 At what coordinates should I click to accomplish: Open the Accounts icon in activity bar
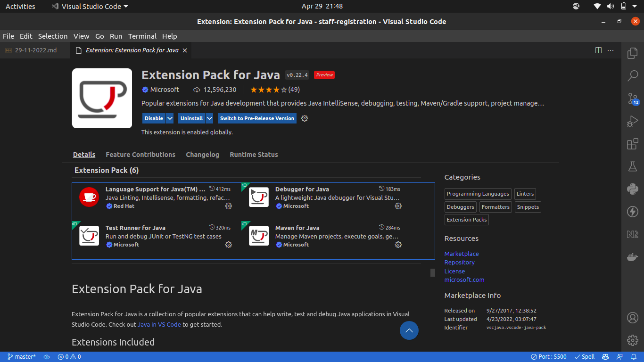633,318
